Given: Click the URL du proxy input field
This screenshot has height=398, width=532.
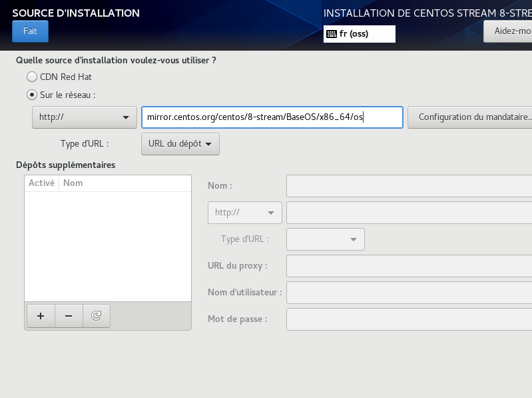Looking at the screenshot, I should [x=409, y=265].
